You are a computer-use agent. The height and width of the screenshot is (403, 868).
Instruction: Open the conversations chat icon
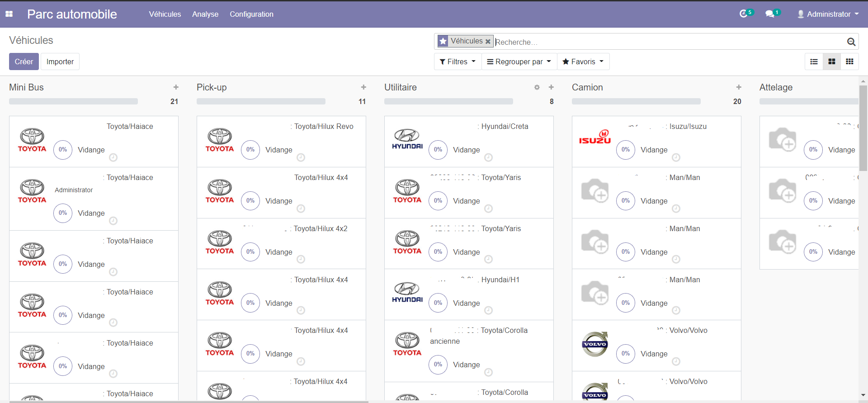(x=770, y=14)
